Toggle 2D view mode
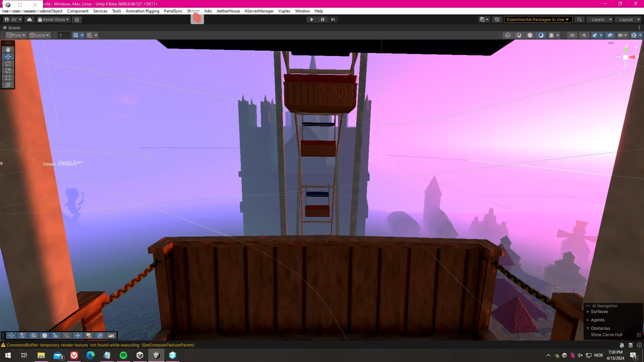644x362 pixels. 572,35
